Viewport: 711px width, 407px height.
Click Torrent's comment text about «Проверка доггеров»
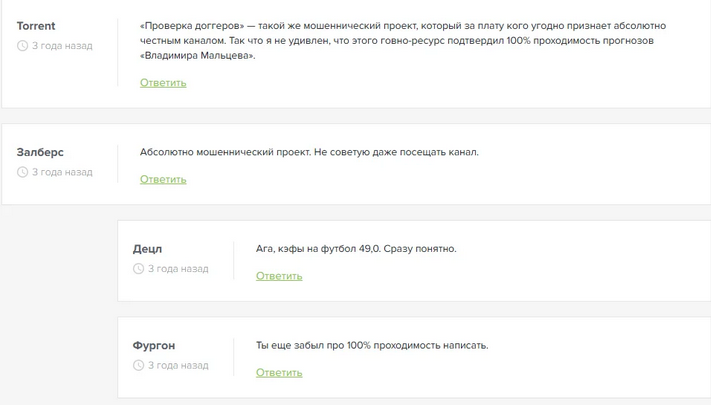(403, 41)
